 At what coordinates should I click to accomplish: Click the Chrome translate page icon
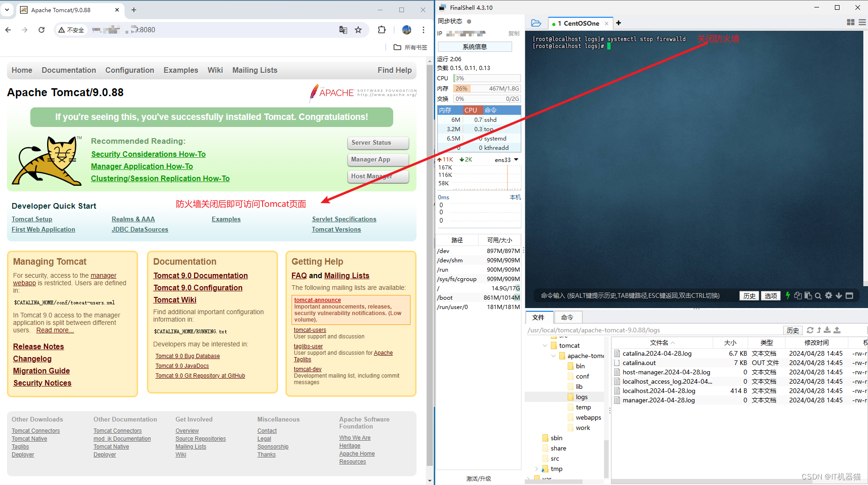point(343,30)
